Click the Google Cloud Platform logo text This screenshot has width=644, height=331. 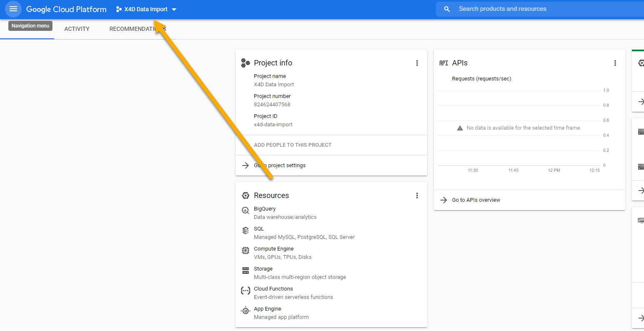(x=66, y=9)
